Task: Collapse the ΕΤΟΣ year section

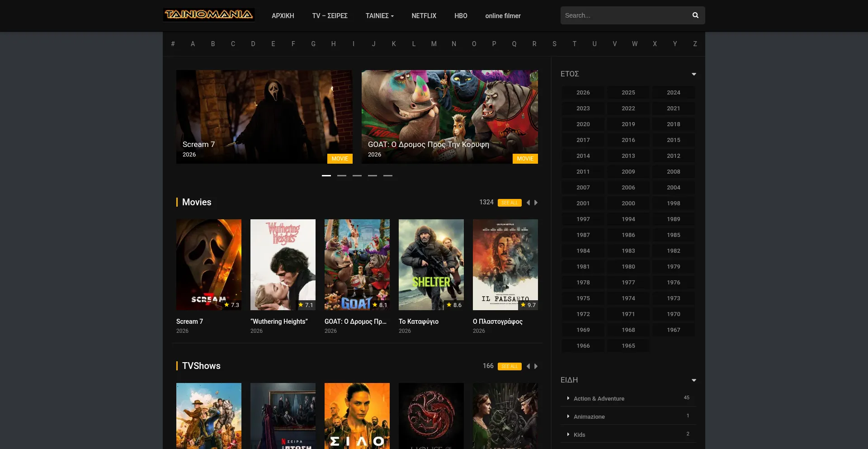Action: click(x=694, y=74)
